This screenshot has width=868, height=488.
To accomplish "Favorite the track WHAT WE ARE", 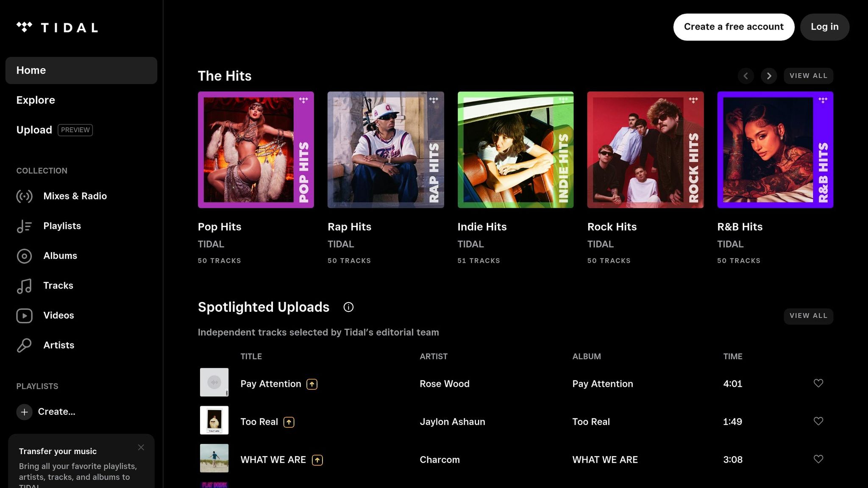I will [x=818, y=459].
